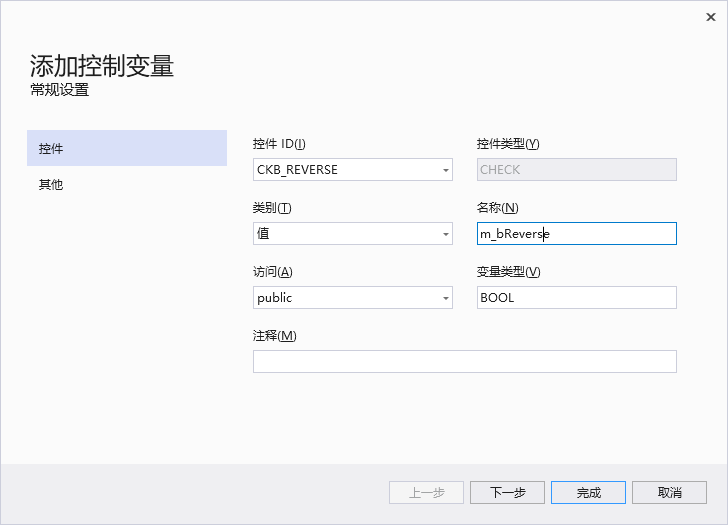The width and height of the screenshot is (728, 525).
Task: Click the 添加控制变量 title heading
Action: tap(102, 66)
